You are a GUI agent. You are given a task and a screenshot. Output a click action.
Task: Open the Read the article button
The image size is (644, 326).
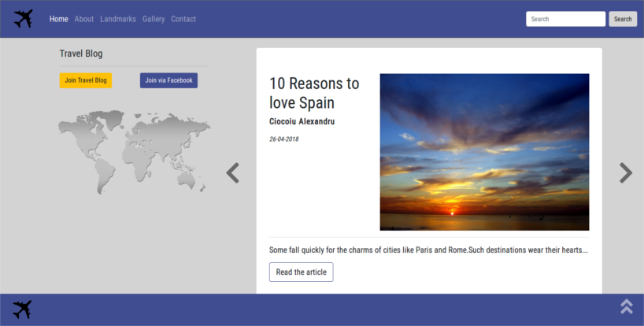pos(301,272)
